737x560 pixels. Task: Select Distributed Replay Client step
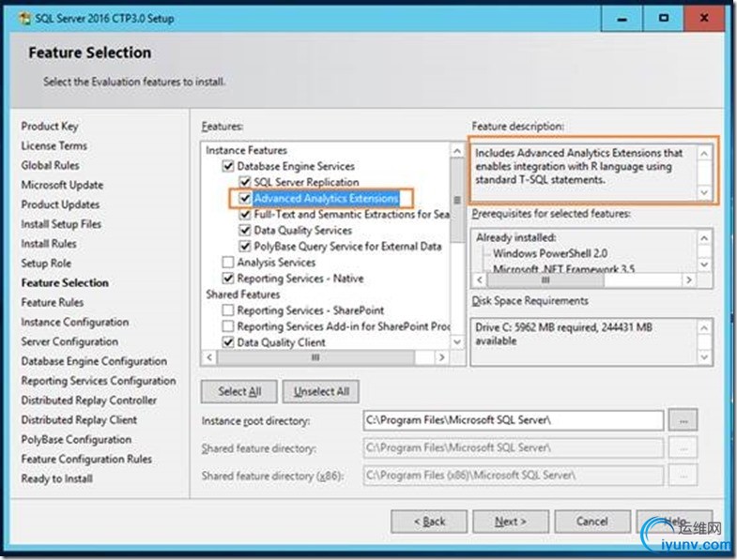point(79,420)
